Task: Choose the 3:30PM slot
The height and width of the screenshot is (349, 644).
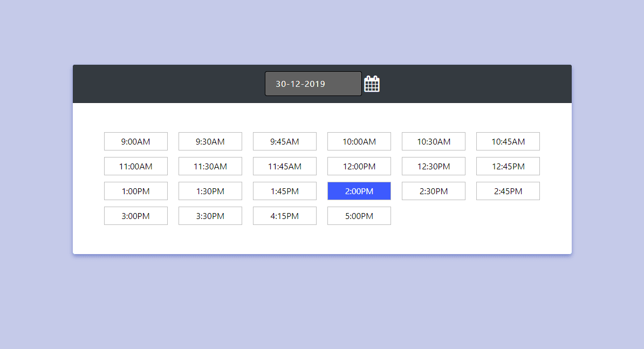Action: point(210,216)
